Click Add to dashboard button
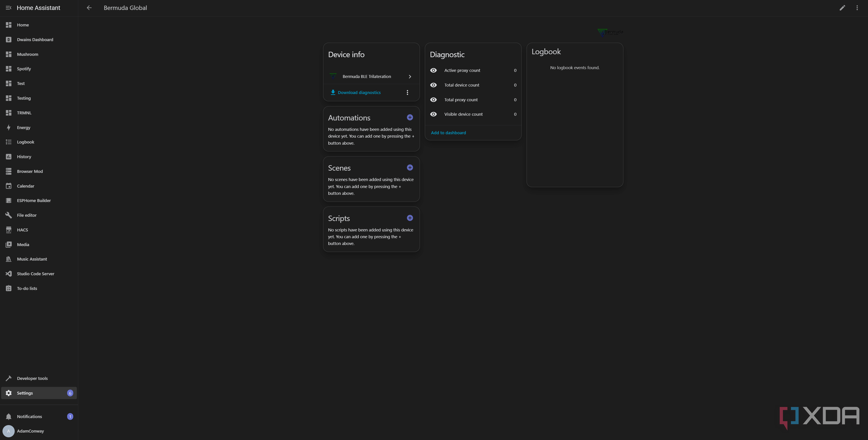Viewport: 868px width, 440px height. click(x=448, y=133)
